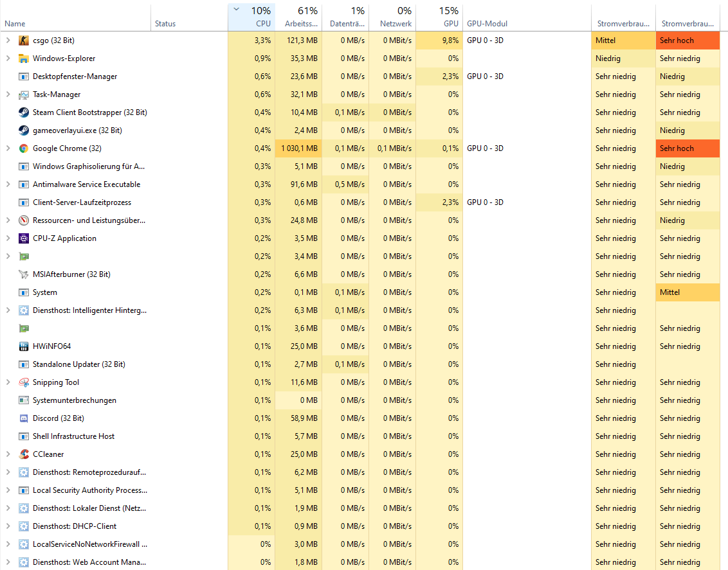Expand Antimalware Service Executable group
This screenshot has width=728, height=570.
8,184
